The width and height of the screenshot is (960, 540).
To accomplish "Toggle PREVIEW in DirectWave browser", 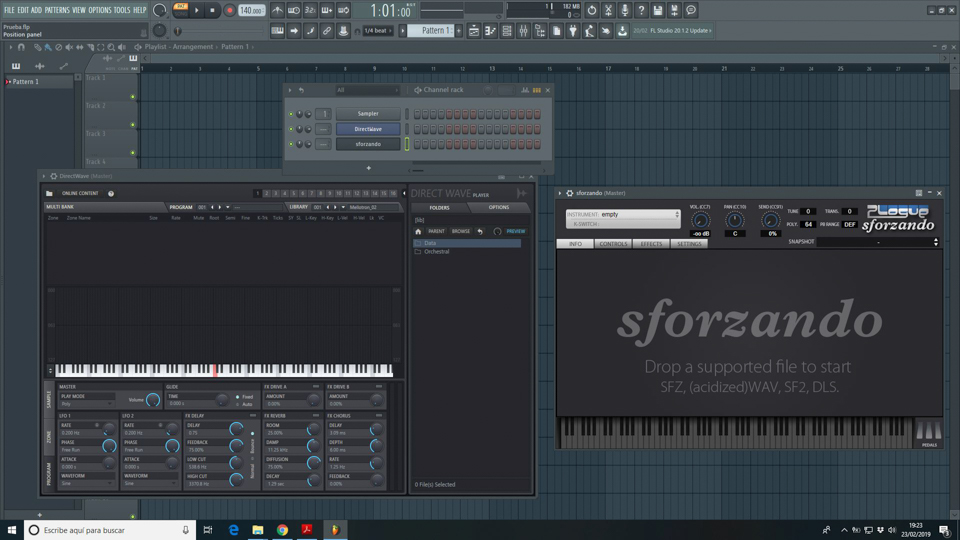I will click(516, 231).
